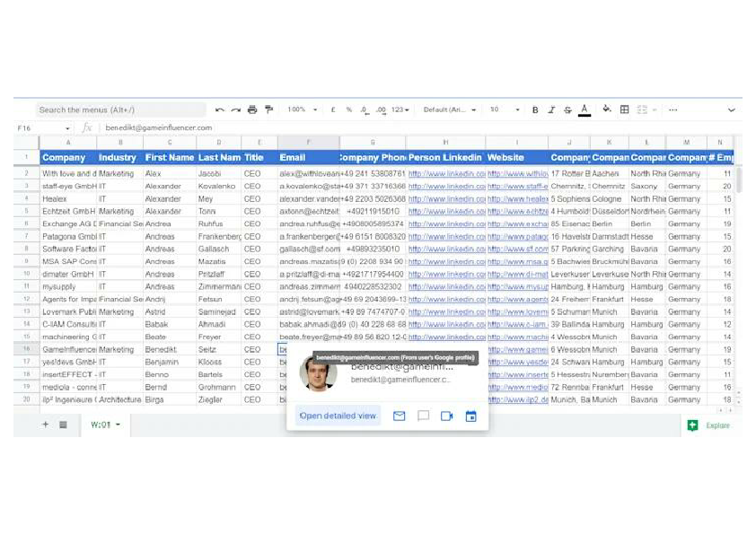Click Open detailed view on contact card

pyautogui.click(x=338, y=416)
